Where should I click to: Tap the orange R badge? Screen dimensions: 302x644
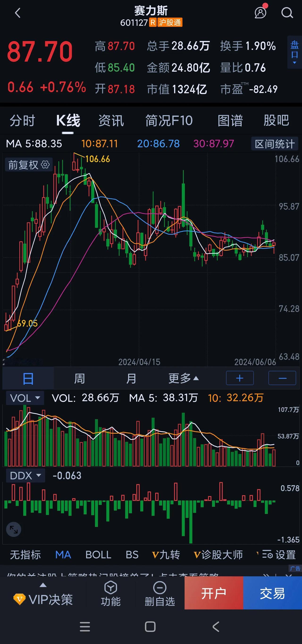tap(153, 22)
